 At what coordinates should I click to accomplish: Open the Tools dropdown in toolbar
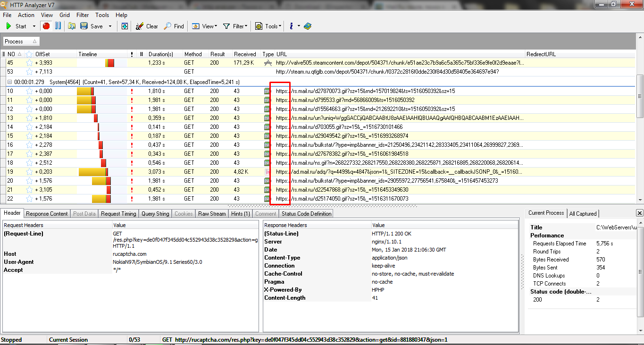pyautogui.click(x=268, y=26)
